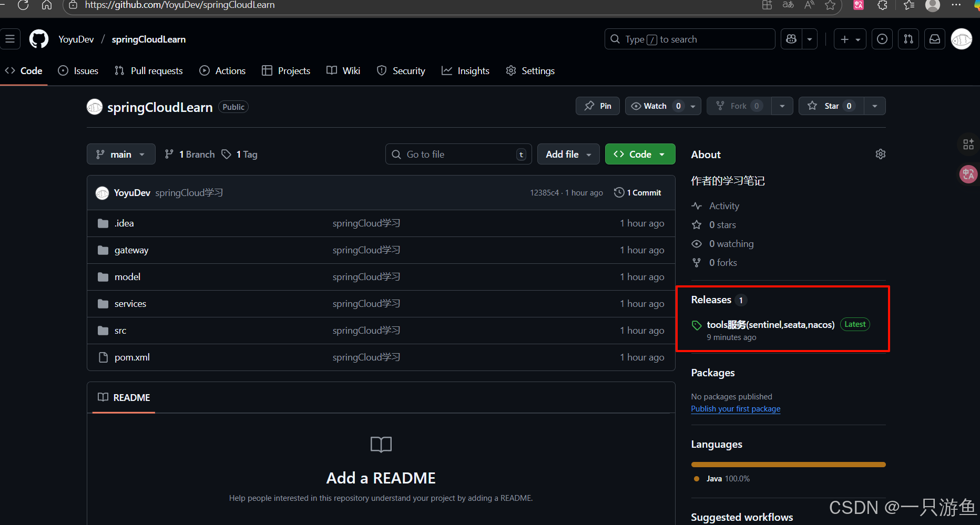This screenshot has height=525, width=980.
Task: View 1 Branch list
Action: coord(190,154)
